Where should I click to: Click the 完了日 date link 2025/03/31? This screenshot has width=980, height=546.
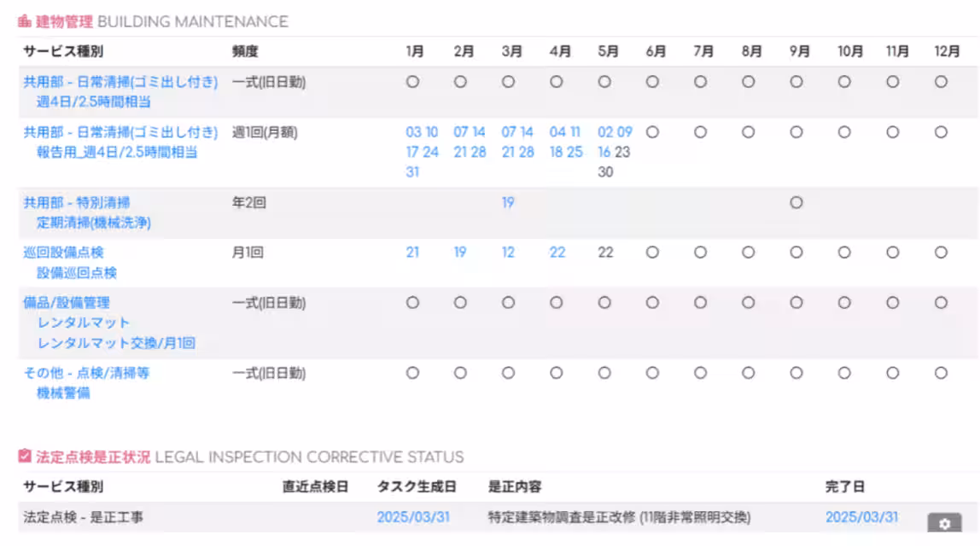coord(861,517)
